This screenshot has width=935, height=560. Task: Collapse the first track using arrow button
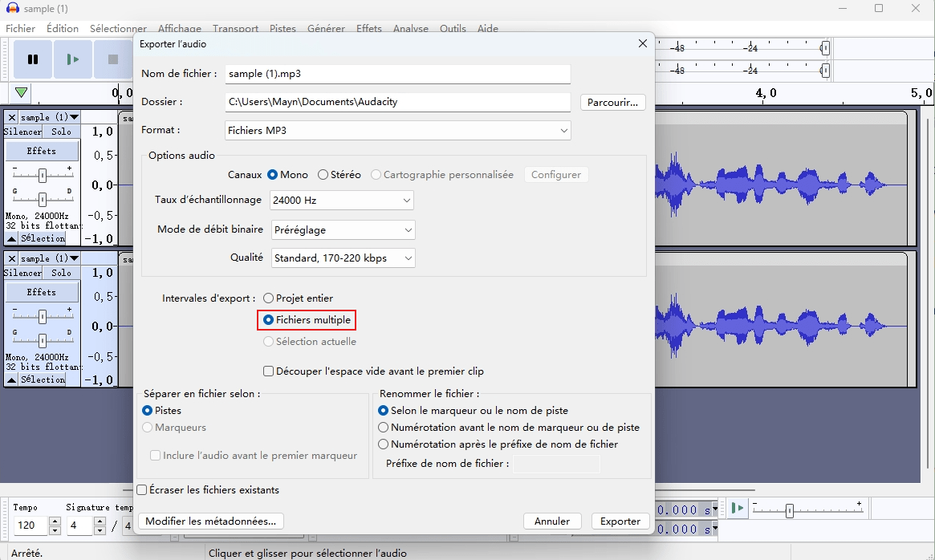click(11, 238)
